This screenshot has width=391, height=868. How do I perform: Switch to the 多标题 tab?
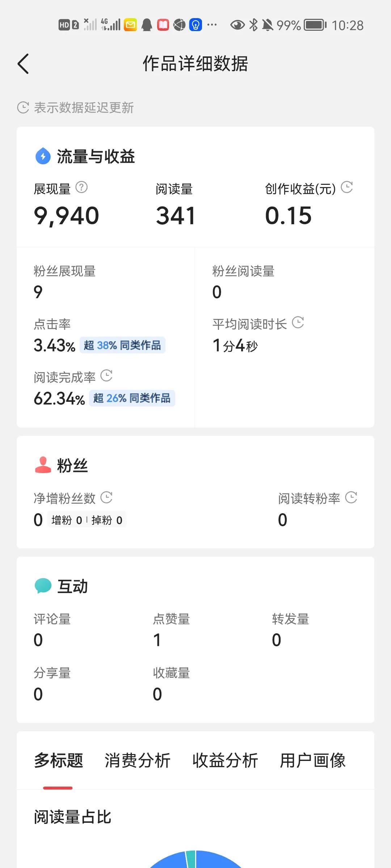coord(58,760)
